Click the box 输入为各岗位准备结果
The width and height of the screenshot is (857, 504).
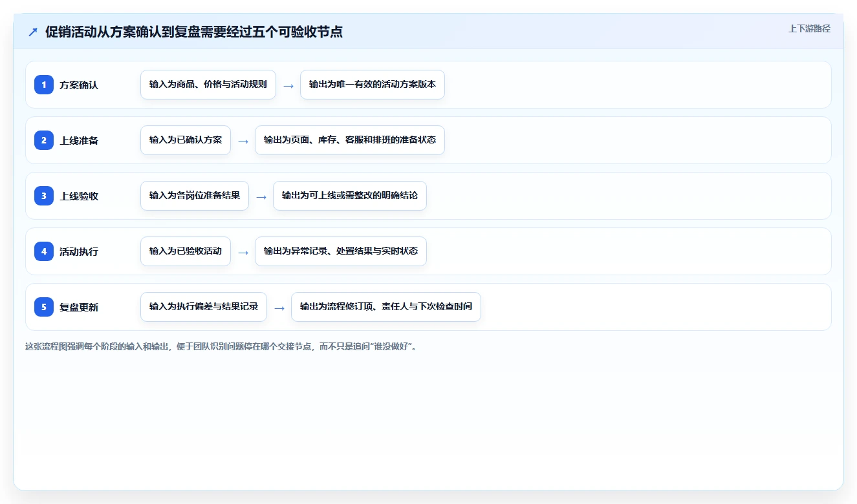click(195, 196)
